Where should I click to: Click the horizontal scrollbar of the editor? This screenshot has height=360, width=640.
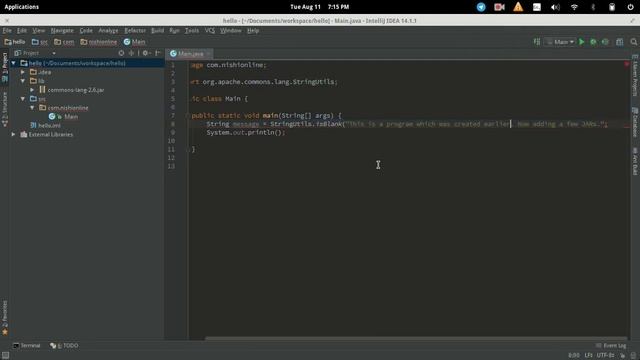pyautogui.click(x=416, y=338)
